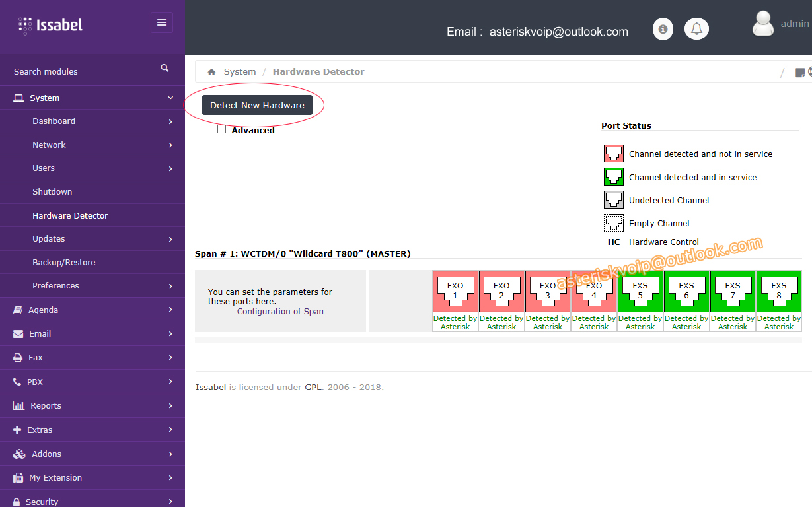Click the gray Undetected Channel swatch
Image resolution: width=812 pixels, height=507 pixels.
pos(614,200)
